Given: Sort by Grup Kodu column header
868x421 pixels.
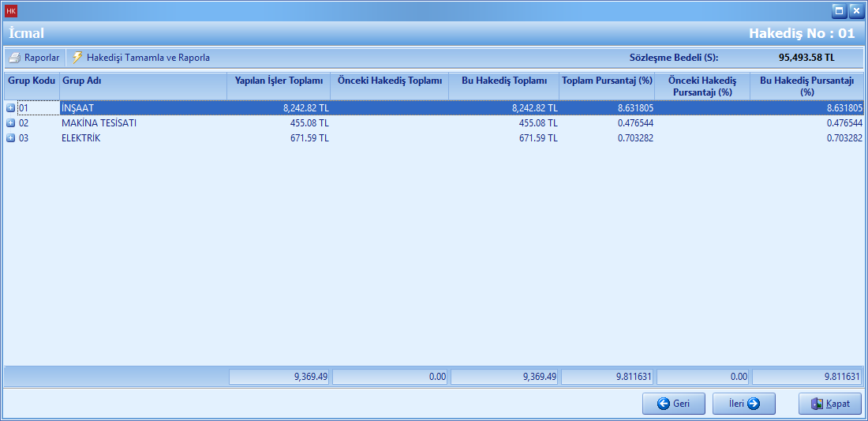Looking at the screenshot, I should [x=32, y=81].
